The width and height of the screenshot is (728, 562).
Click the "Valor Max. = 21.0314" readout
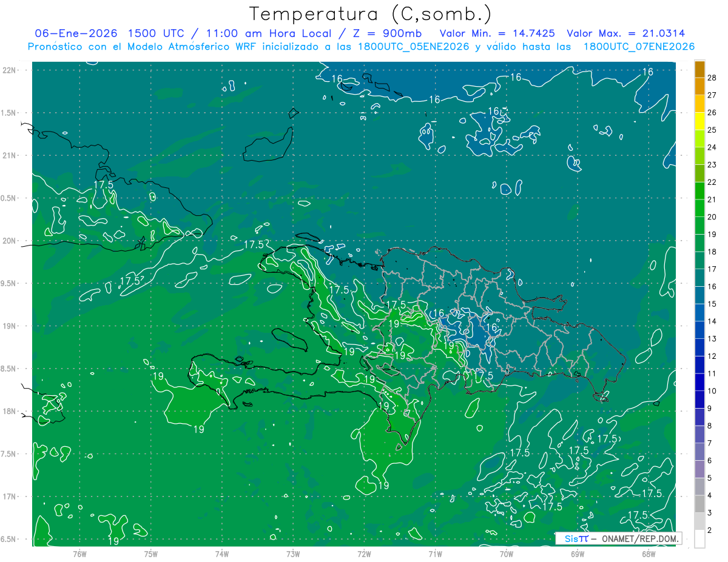tap(626, 33)
